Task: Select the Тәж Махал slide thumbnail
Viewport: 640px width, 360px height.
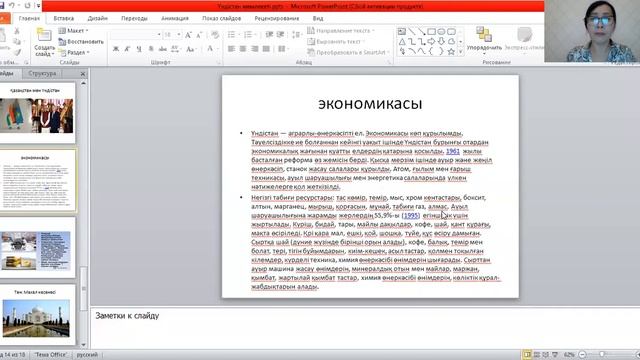Action: 37,314
